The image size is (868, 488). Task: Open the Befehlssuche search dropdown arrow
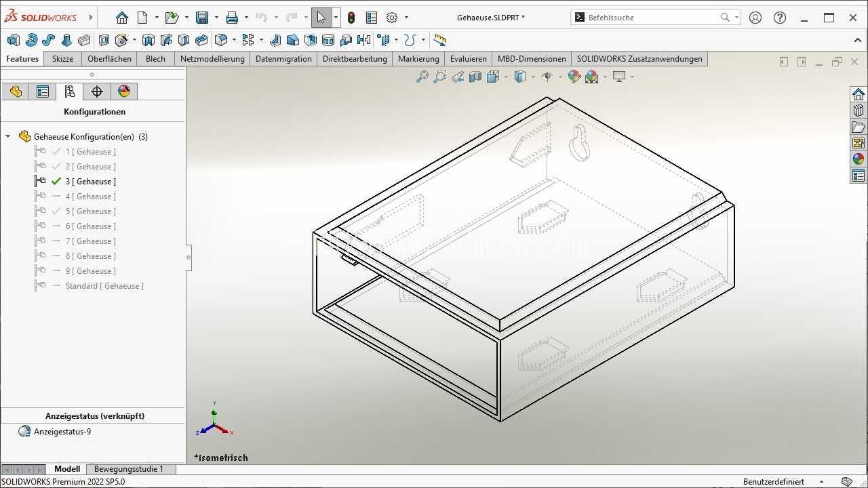(x=736, y=18)
